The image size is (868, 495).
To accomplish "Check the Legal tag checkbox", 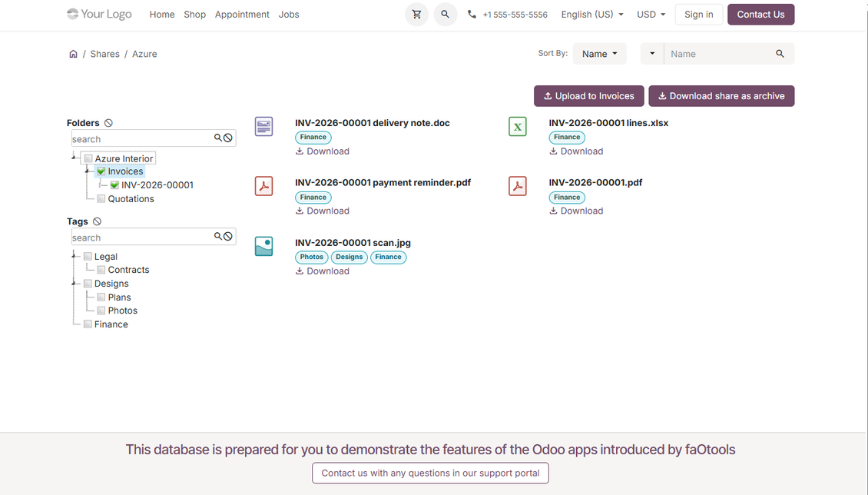I will click(88, 257).
